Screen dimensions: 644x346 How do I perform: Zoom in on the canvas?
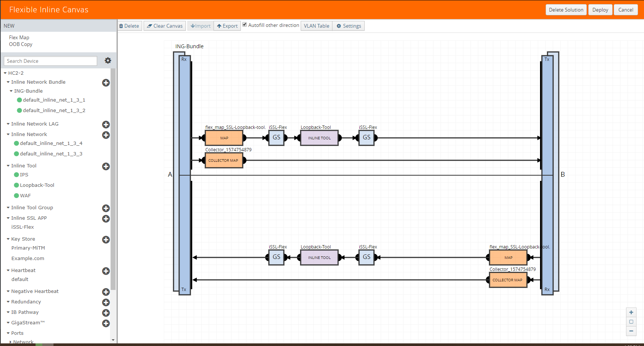click(631, 312)
